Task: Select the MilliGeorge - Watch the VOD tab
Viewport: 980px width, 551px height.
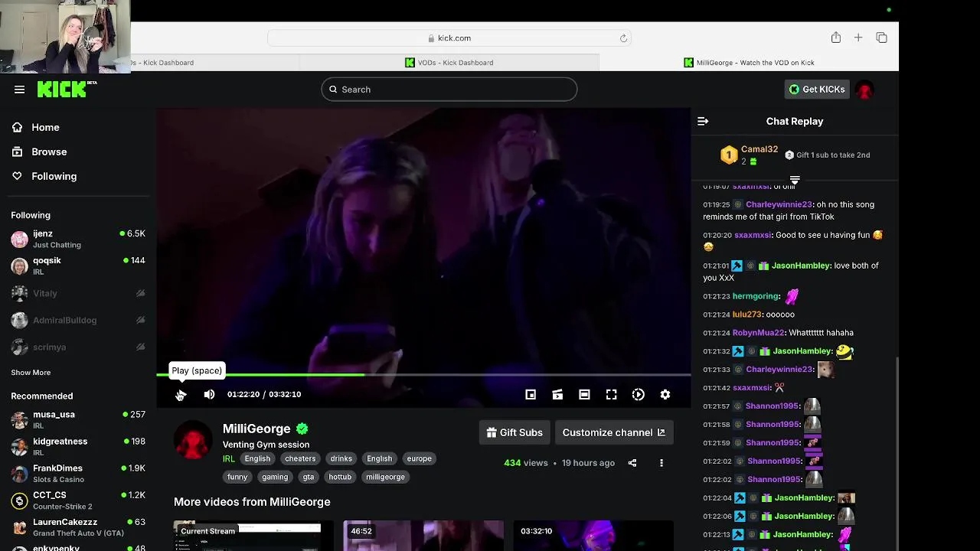Action: click(749, 63)
